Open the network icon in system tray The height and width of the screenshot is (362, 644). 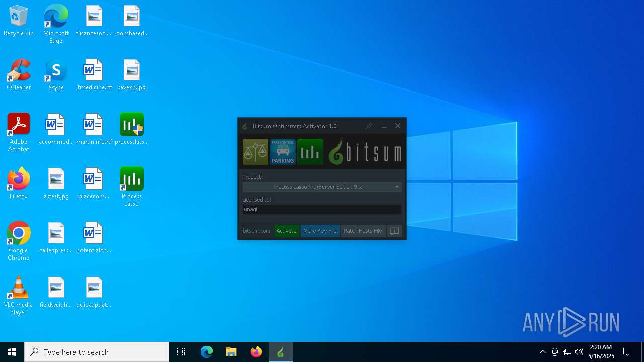coord(567,352)
